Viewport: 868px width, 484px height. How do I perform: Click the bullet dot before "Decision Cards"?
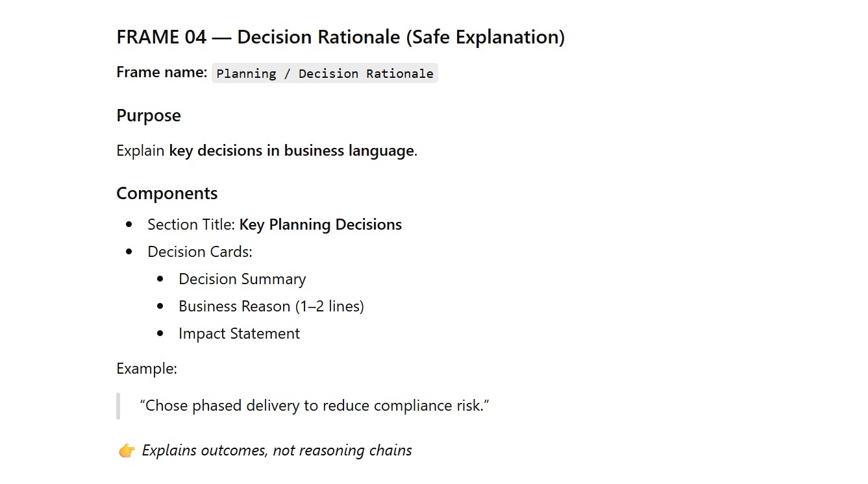129,252
